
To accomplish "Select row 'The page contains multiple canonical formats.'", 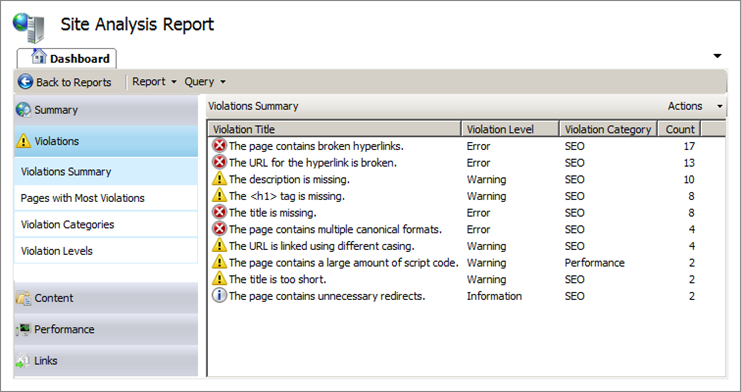I will pyautogui.click(x=466, y=229).
